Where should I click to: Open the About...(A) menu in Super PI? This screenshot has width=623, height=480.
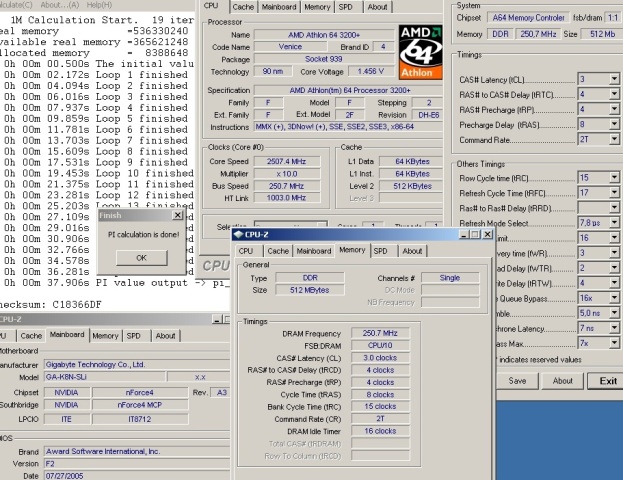click(x=60, y=5)
